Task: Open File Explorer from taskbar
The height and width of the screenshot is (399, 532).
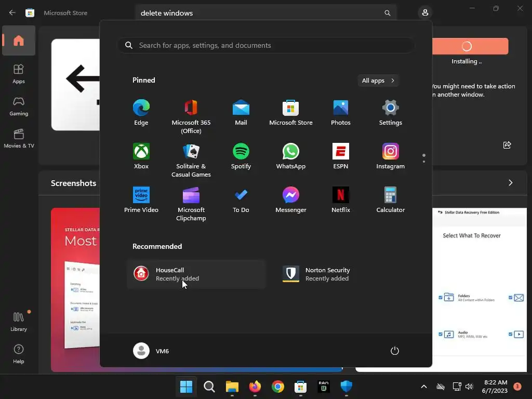Action: click(232, 387)
